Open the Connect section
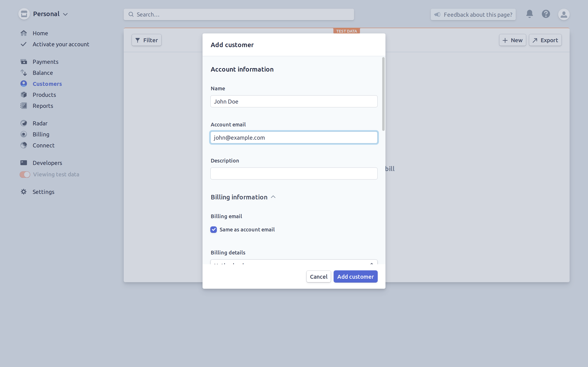Screen dimensions: 588x367 click(x=43, y=145)
